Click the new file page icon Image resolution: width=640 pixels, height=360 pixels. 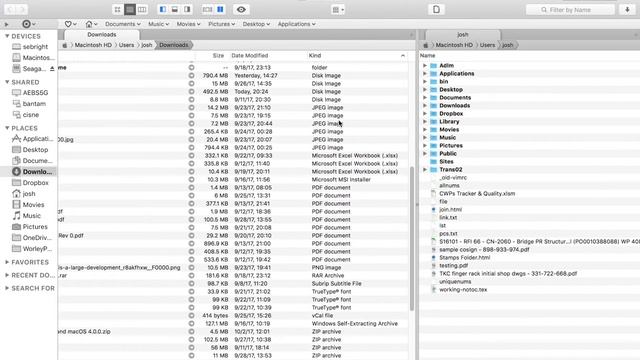(x=436, y=9)
